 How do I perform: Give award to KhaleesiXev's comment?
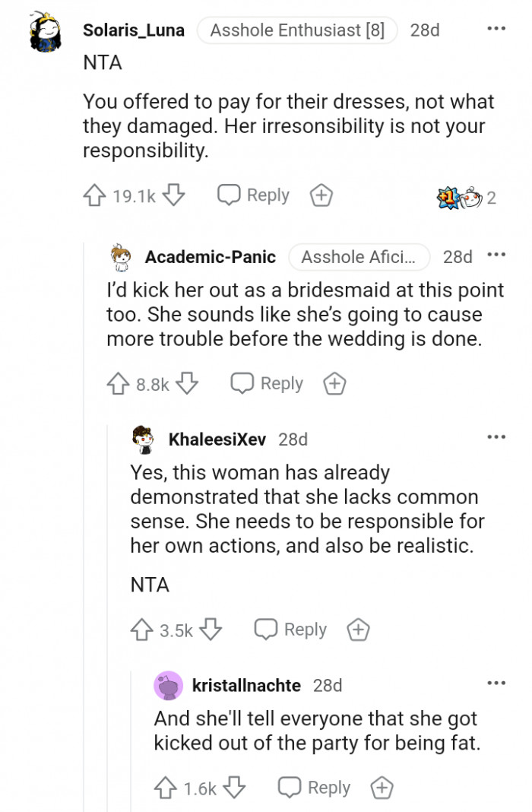(x=358, y=630)
